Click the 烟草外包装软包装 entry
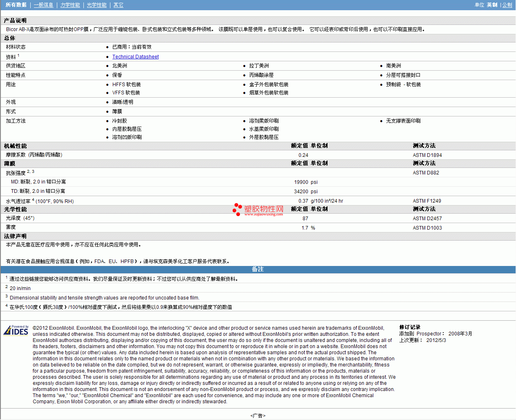 pos(269,93)
